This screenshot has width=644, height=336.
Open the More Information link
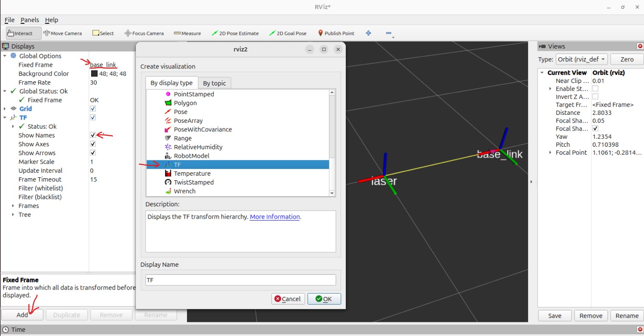(x=275, y=217)
